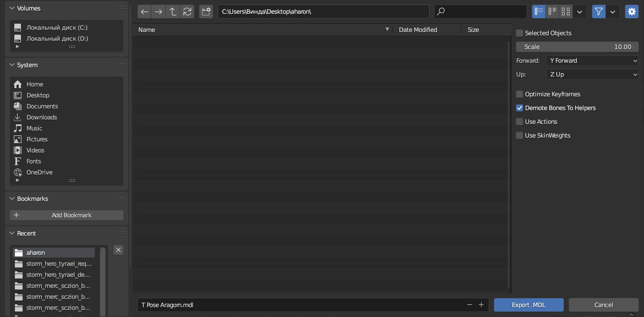
Task: Open Pictures system folder
Action: click(x=37, y=139)
